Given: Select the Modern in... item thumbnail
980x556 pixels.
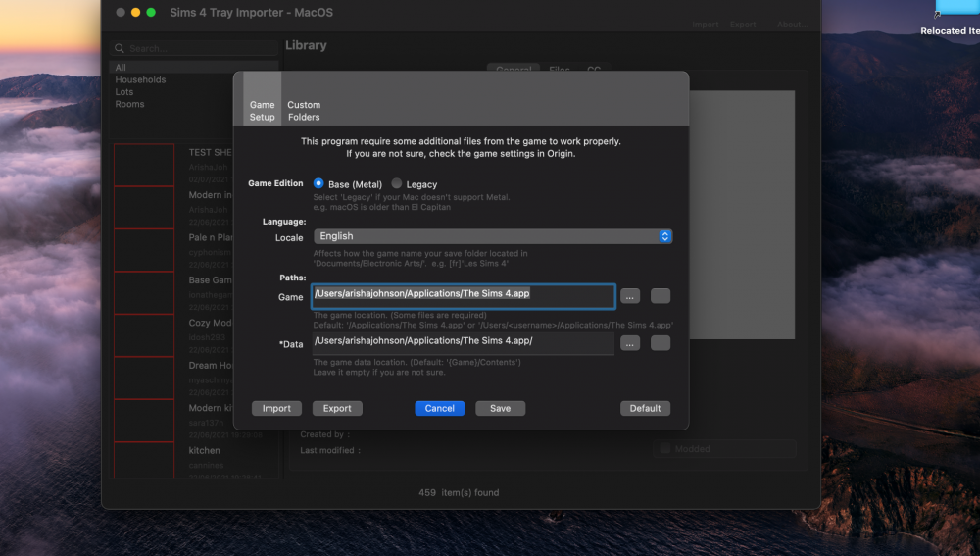Looking at the screenshot, I should [x=144, y=208].
